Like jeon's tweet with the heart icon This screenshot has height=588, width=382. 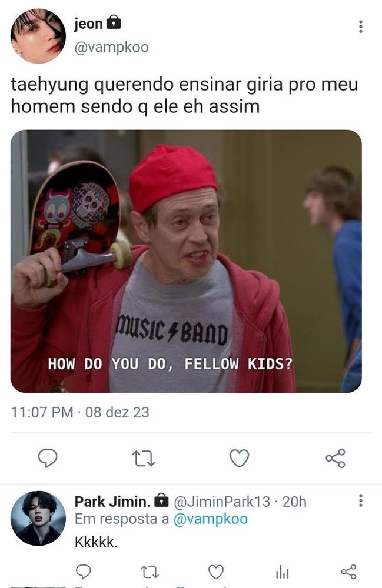tap(240, 458)
